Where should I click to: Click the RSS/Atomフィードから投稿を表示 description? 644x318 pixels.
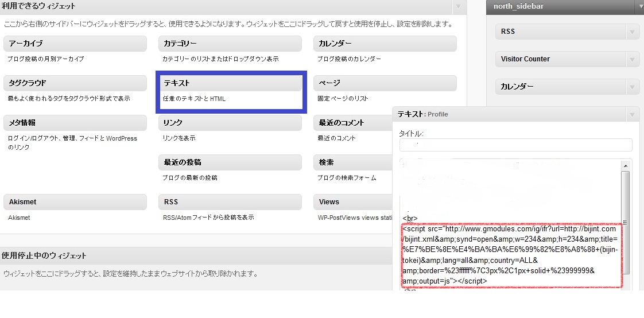208,218
